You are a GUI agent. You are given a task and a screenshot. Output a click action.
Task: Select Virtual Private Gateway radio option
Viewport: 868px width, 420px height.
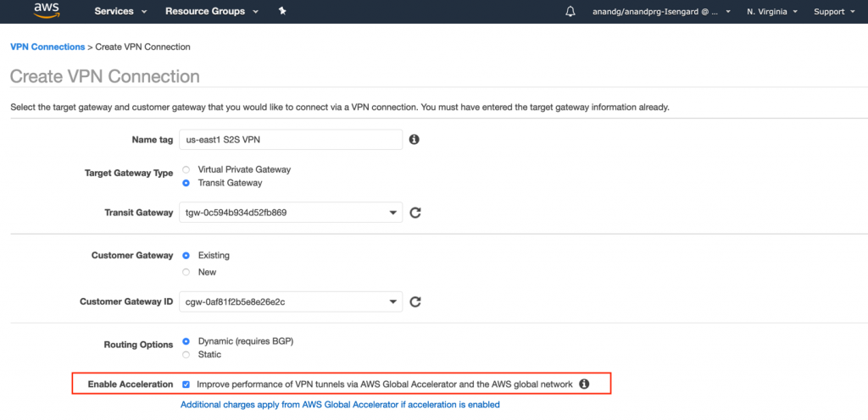point(186,169)
